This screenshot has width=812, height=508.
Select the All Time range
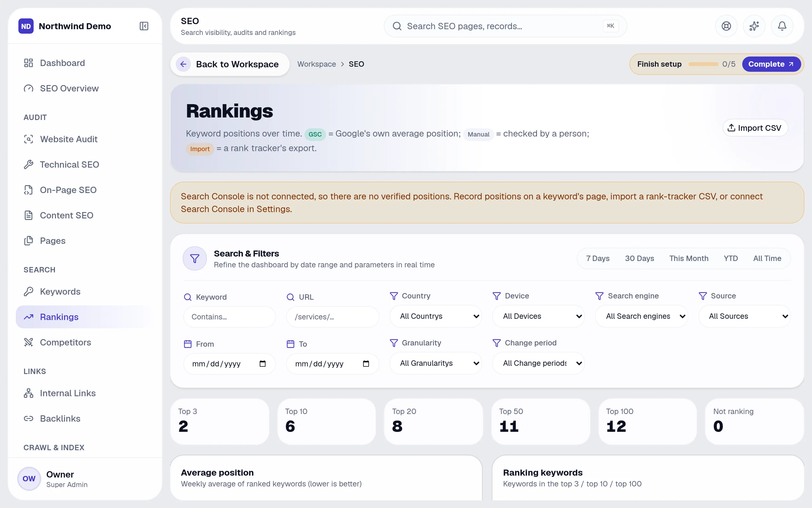click(x=767, y=258)
